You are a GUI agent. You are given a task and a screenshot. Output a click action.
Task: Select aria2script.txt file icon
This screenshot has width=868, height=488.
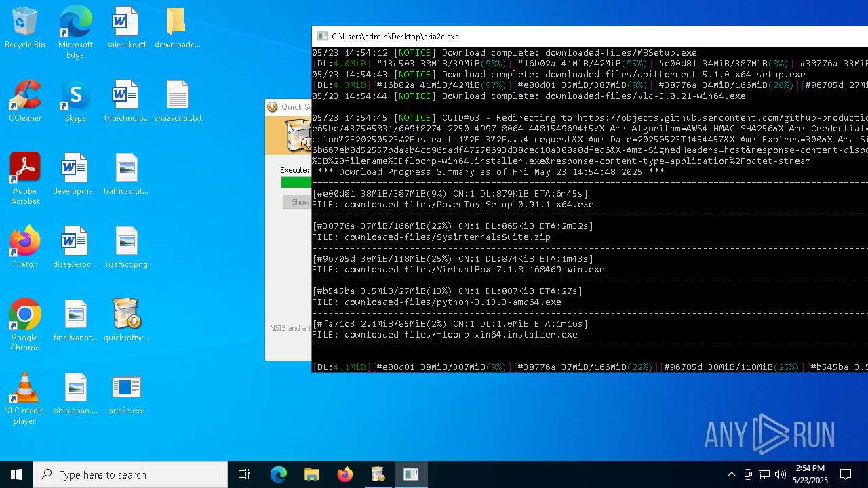(178, 102)
